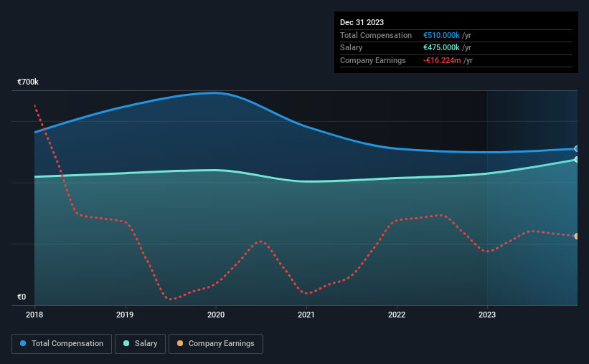Click the 2020 axis label

216,315
